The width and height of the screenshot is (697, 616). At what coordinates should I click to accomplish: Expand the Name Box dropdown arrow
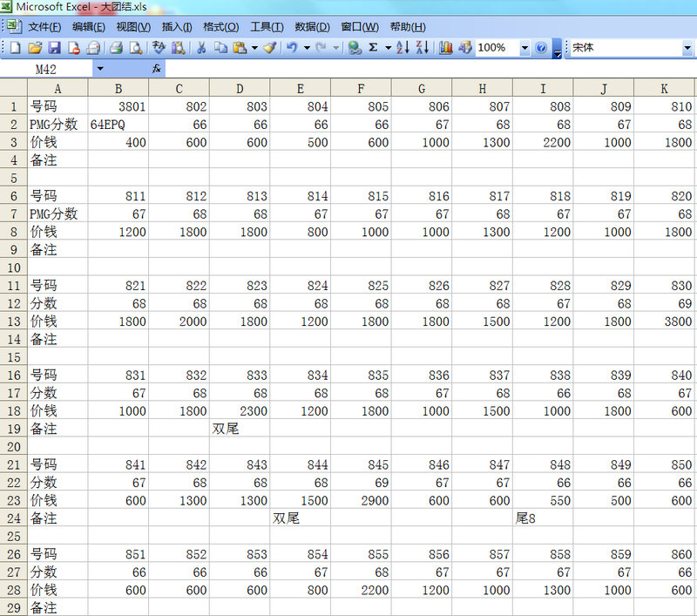point(100,68)
